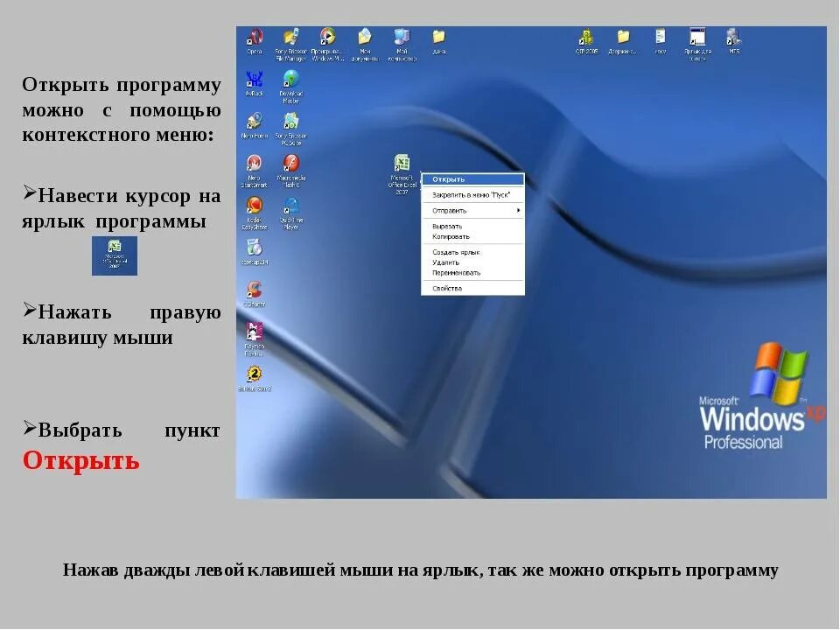840x630 pixels.
Task: Choose Копировать in the context menu
Action: click(473, 236)
